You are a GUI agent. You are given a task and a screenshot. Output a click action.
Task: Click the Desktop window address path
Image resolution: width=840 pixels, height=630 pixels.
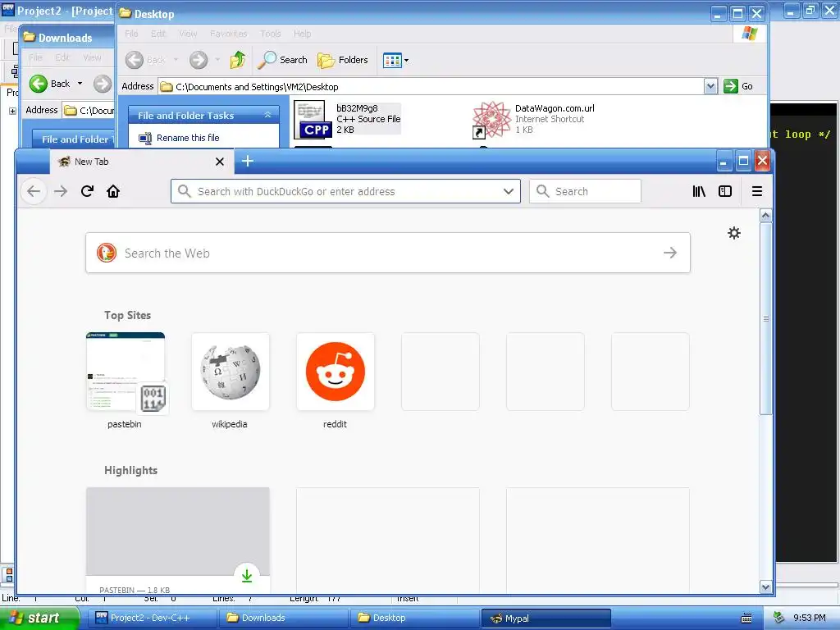[x=257, y=87]
